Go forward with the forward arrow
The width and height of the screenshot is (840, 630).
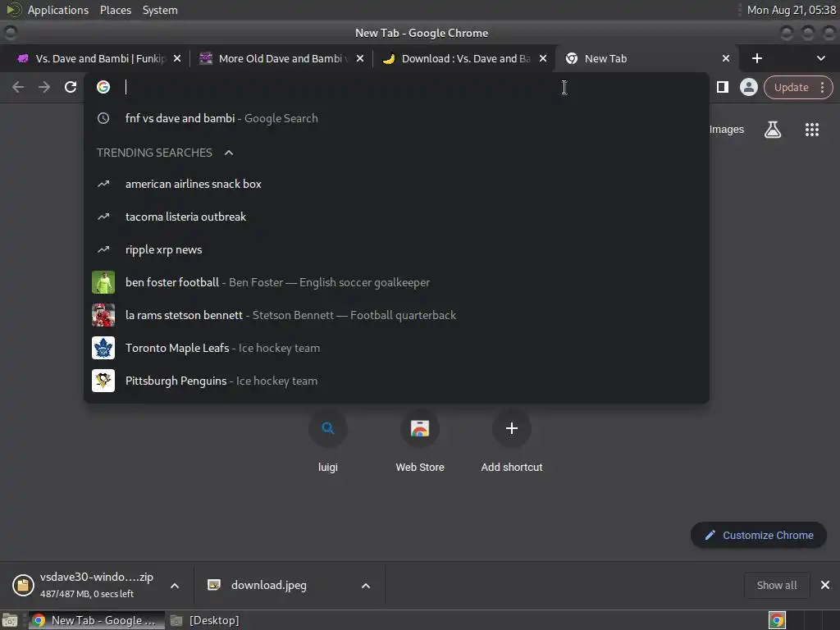click(x=44, y=87)
